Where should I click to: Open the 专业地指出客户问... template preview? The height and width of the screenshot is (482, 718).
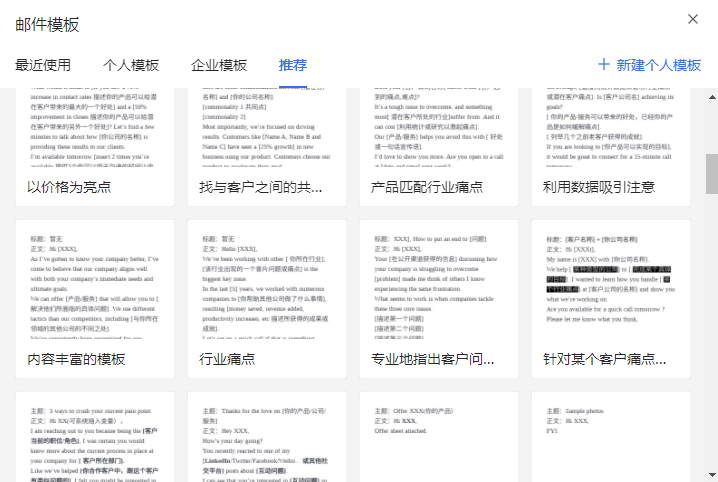point(439,299)
